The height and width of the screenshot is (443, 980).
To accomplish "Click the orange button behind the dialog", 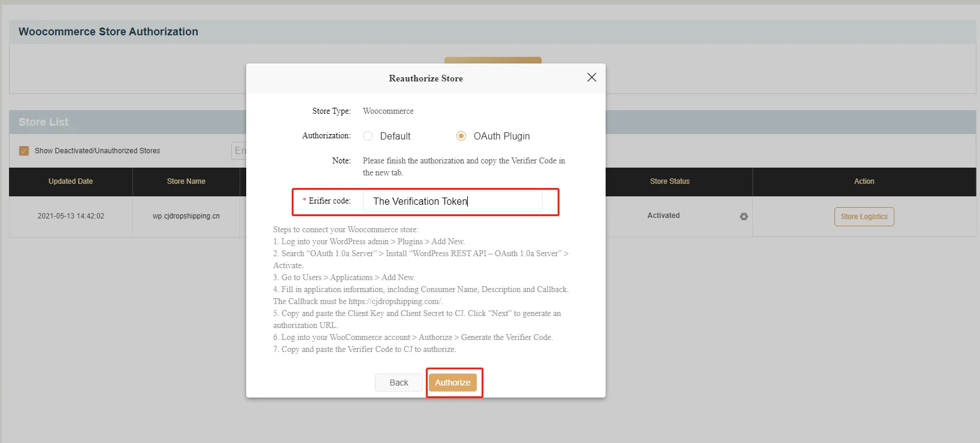I will (x=492, y=60).
